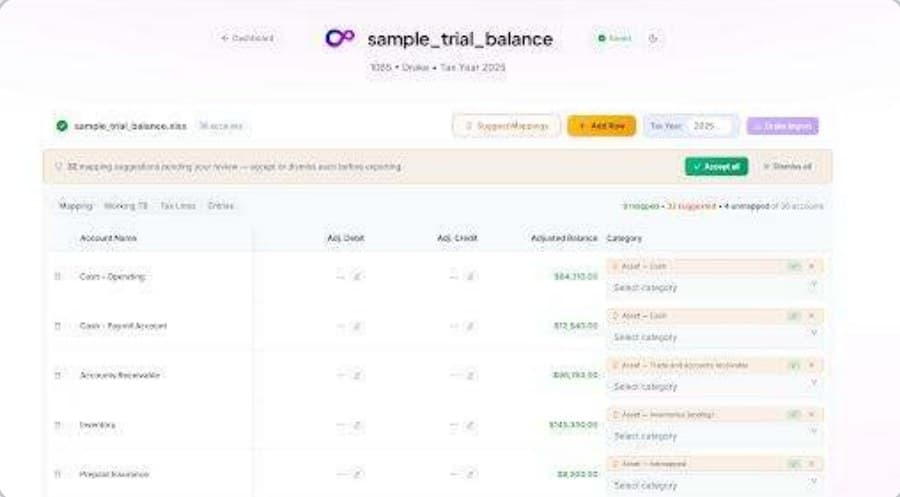900x497 pixels.
Task: Open Select category dropdown for Cash - Payroll Account
Action: click(715, 336)
